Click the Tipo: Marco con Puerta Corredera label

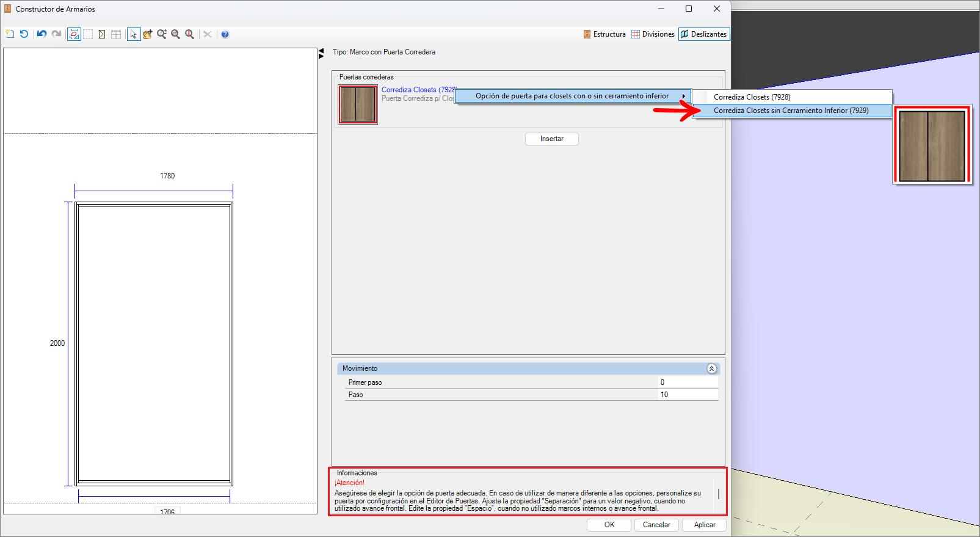[384, 52]
